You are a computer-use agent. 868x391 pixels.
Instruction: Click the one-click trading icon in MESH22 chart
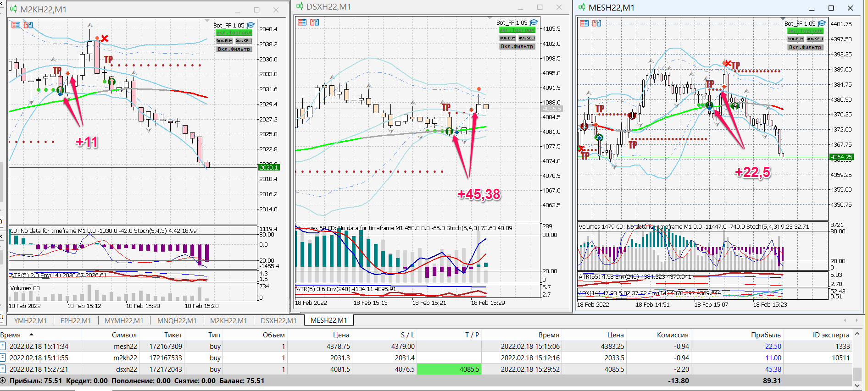[596, 23]
